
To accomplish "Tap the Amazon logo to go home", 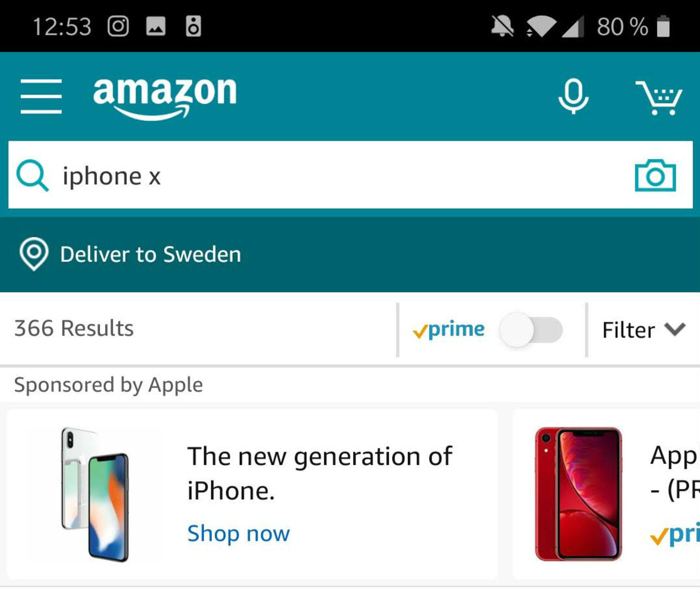I will pos(164,96).
